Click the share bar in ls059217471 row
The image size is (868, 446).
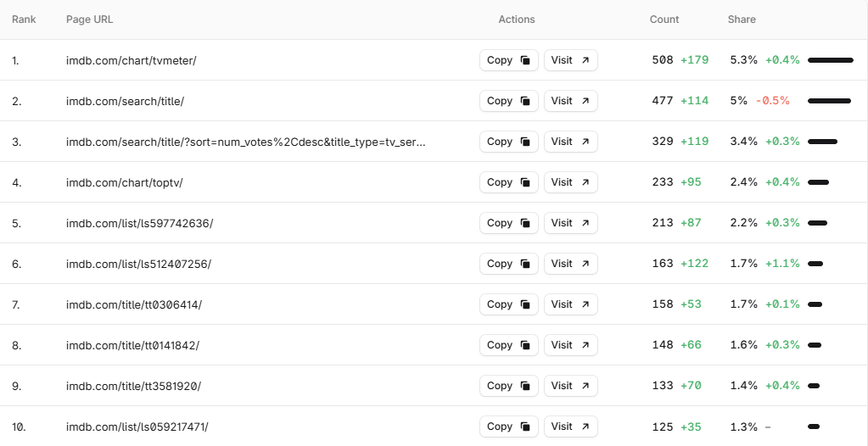pyautogui.click(x=814, y=426)
